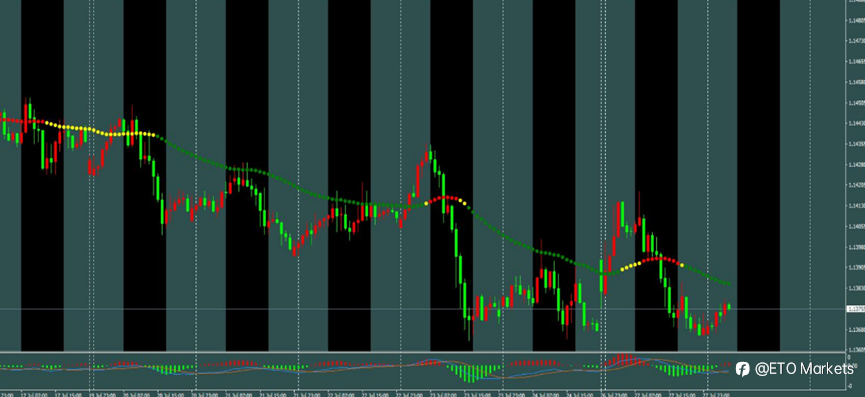This screenshot has width=865, height=397.
Task: Click the last green candle on the chart
Action: pyautogui.click(x=729, y=307)
